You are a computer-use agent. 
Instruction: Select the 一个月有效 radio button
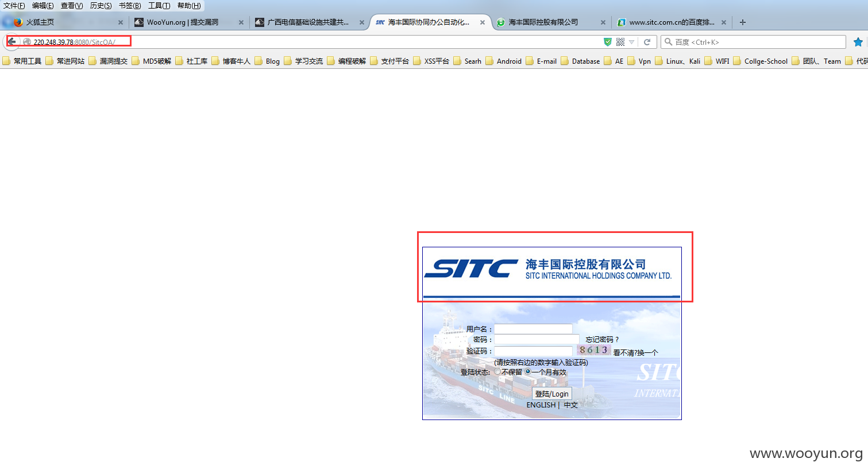528,372
